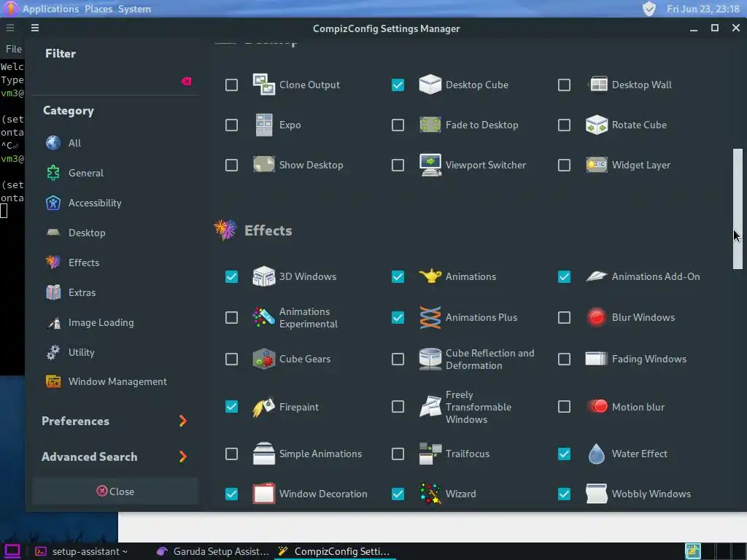Uncheck the 3D Windows checkbox
Screen dimensions: 747x560
coord(231,276)
